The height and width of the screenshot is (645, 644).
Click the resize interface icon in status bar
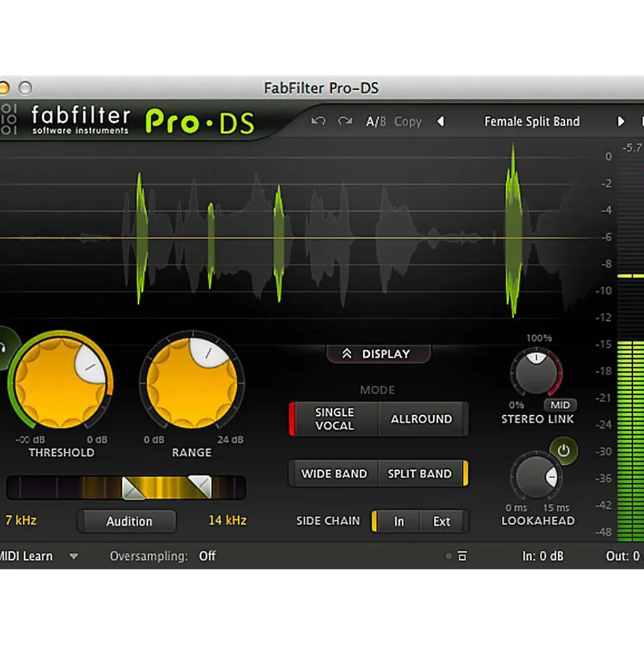tap(462, 556)
